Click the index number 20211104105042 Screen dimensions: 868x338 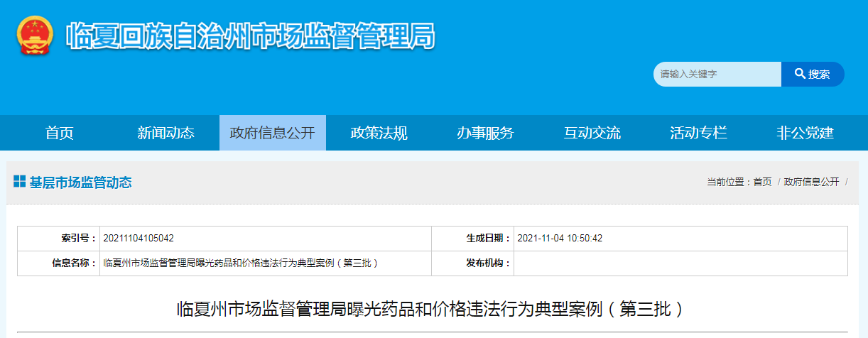(139, 239)
